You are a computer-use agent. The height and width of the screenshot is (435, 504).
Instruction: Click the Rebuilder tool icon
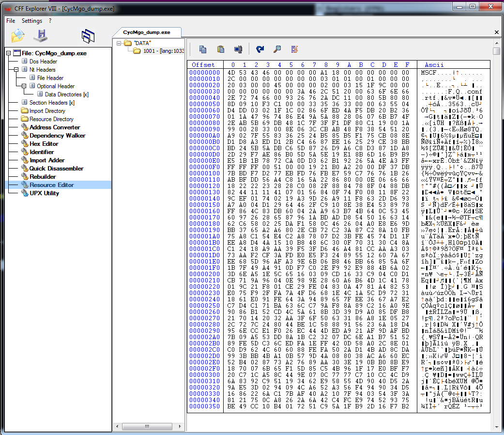click(x=25, y=176)
